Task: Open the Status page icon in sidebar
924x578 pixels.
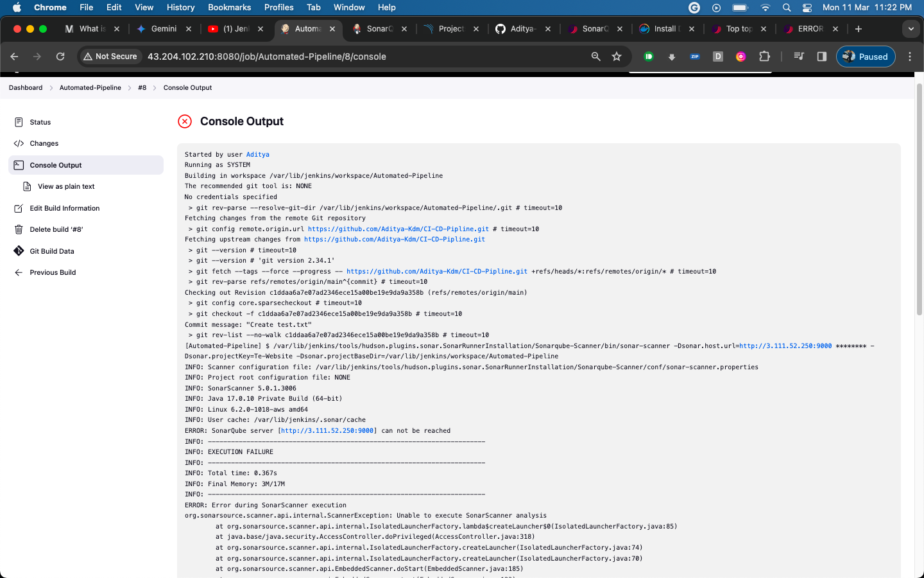Action: pyautogui.click(x=19, y=122)
